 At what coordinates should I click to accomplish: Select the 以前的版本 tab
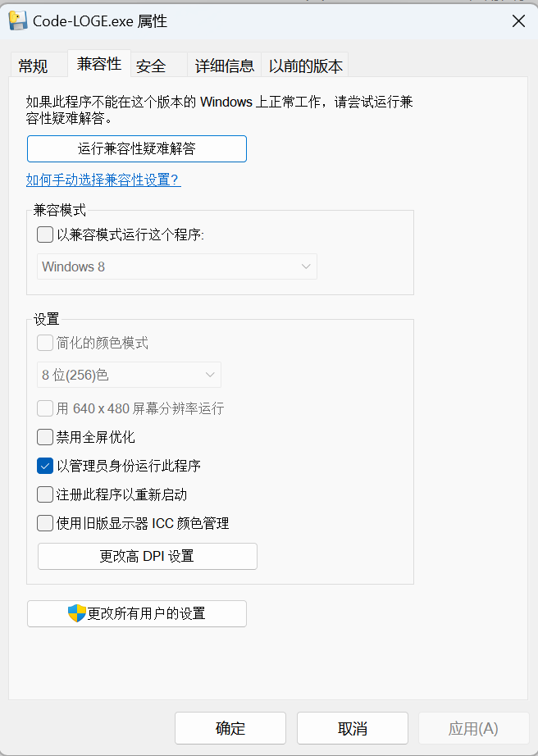pos(306,66)
